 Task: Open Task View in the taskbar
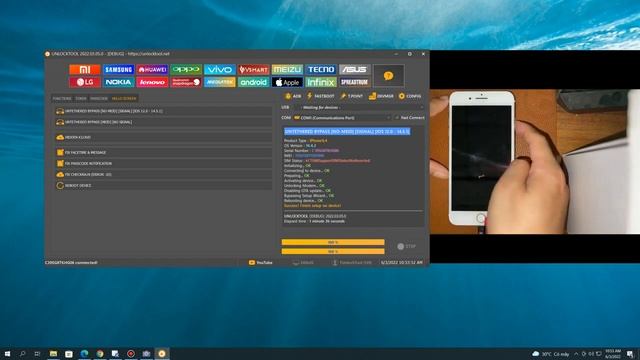[38, 353]
